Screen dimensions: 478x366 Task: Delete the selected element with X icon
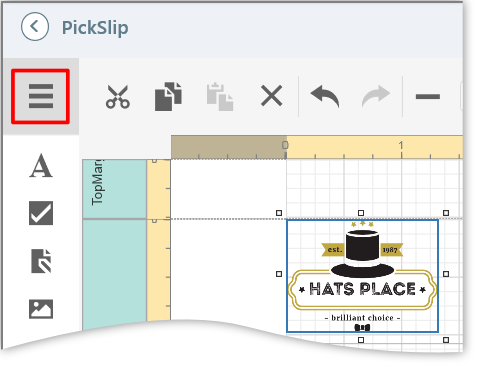coord(271,96)
